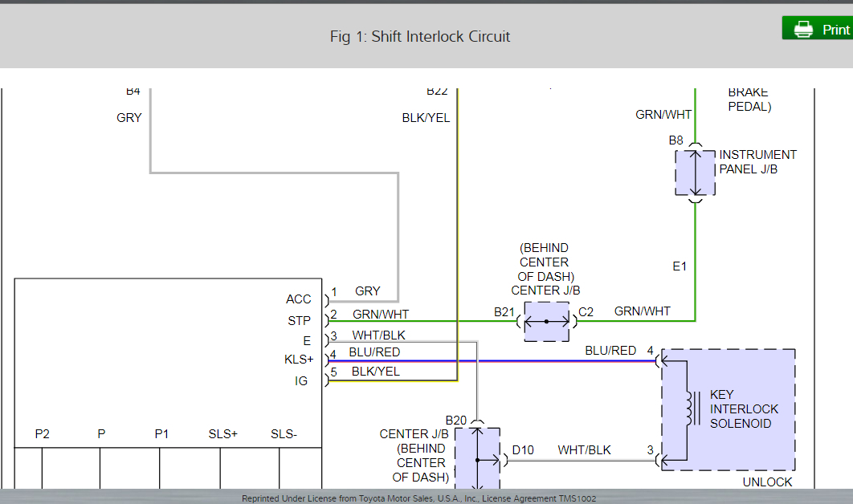The height and width of the screenshot is (504, 853).
Task: Click the E1 wire label
Action: tap(680, 266)
